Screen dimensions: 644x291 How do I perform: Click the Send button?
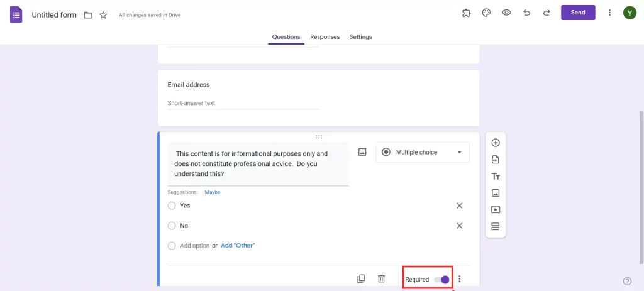pos(578,13)
